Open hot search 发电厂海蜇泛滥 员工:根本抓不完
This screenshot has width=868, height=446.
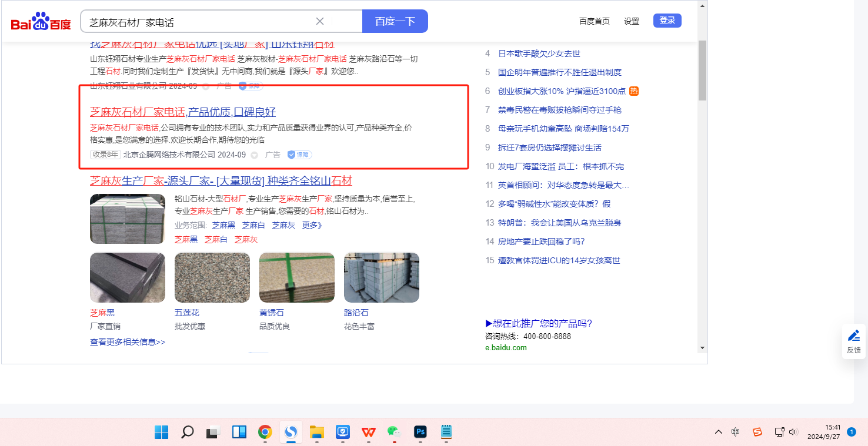pos(561,166)
